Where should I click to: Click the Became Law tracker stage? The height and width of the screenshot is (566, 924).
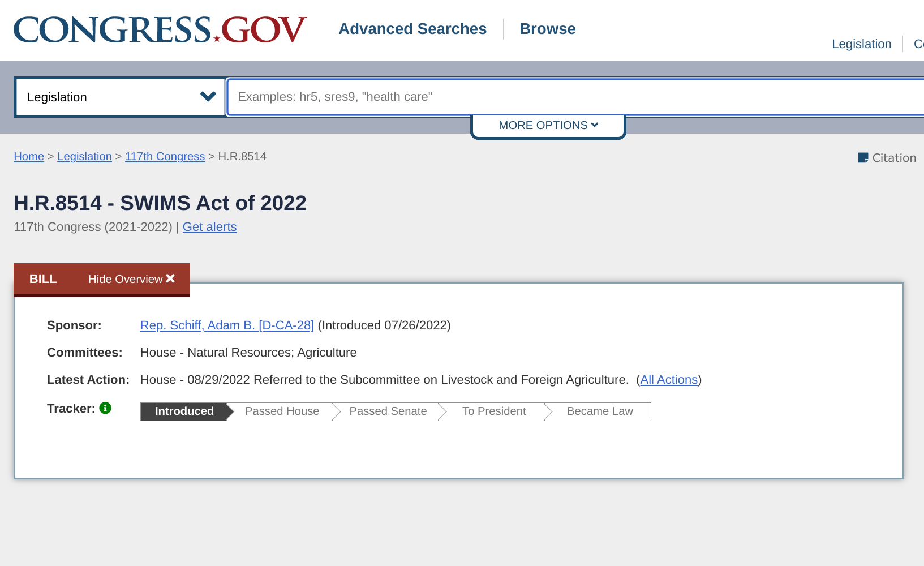[x=600, y=411]
